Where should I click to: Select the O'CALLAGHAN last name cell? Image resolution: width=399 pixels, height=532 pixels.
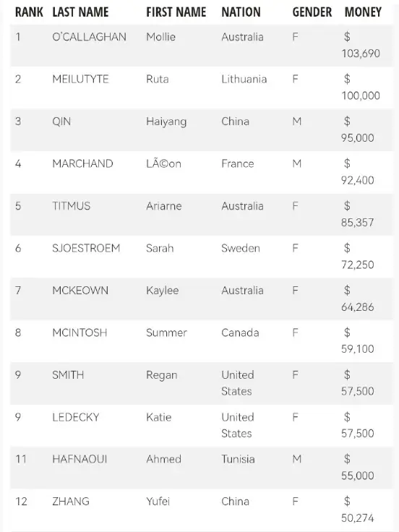point(89,37)
